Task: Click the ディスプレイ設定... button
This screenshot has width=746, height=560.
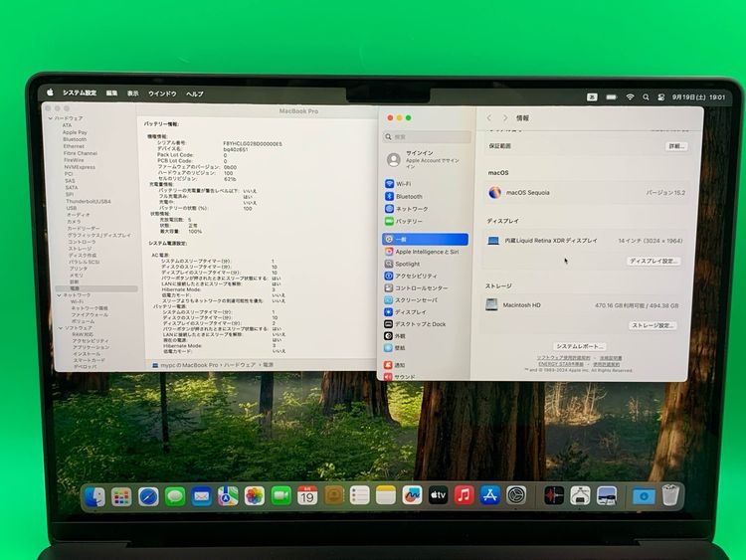Action: pyautogui.click(x=653, y=262)
